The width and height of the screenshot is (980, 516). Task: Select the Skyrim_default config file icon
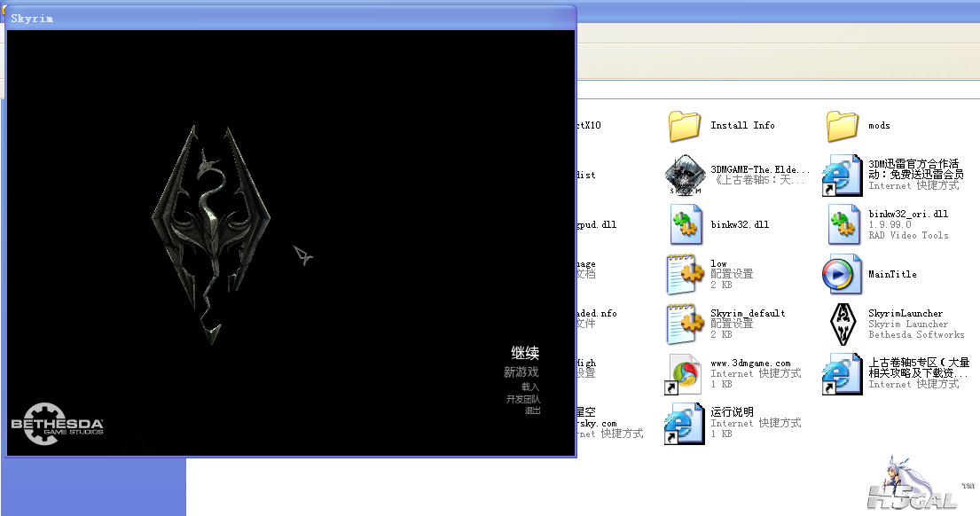click(x=685, y=324)
